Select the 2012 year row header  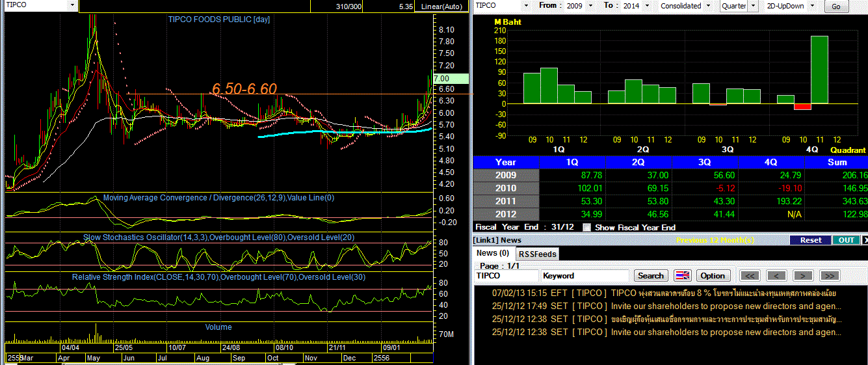506,214
